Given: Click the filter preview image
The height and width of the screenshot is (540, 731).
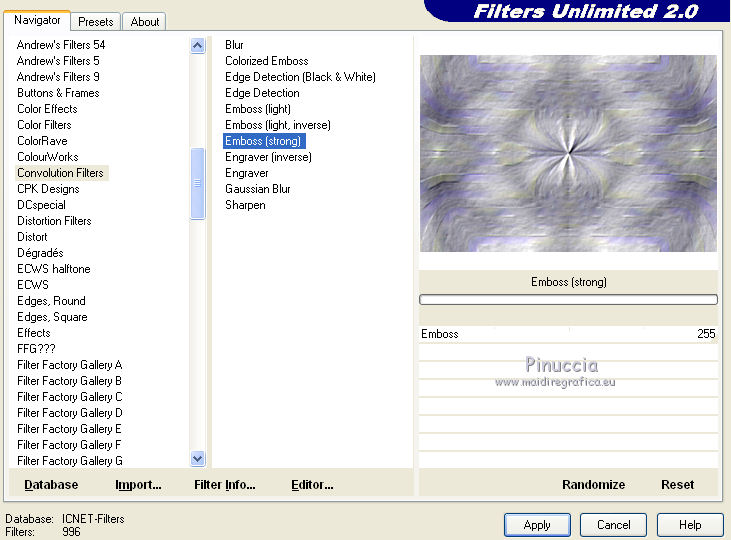Looking at the screenshot, I should coord(568,153).
